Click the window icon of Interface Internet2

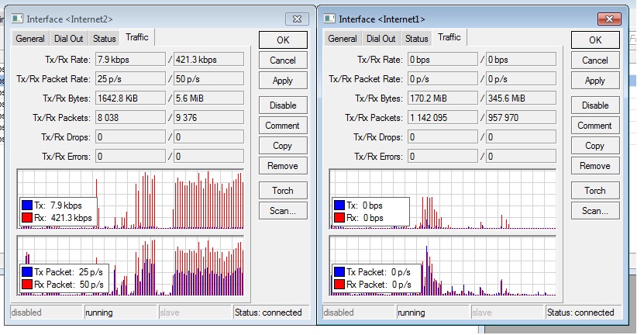pyautogui.click(x=17, y=19)
